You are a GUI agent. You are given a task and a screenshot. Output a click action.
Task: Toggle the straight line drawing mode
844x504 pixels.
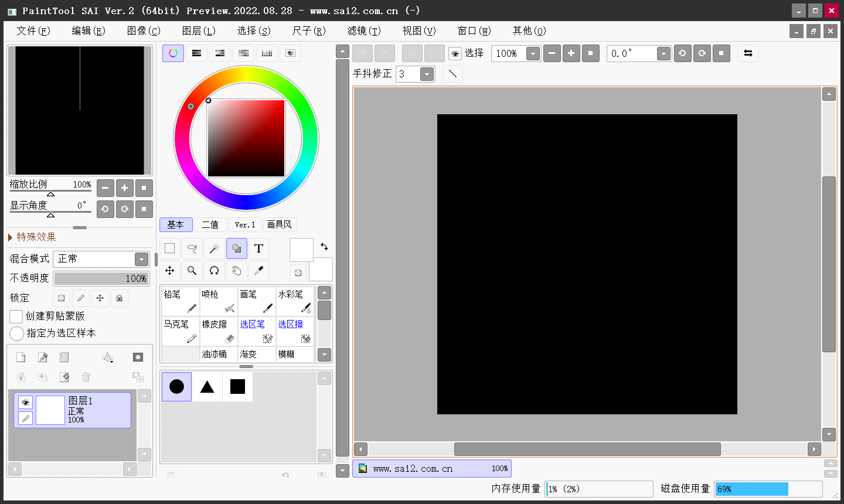pos(452,74)
